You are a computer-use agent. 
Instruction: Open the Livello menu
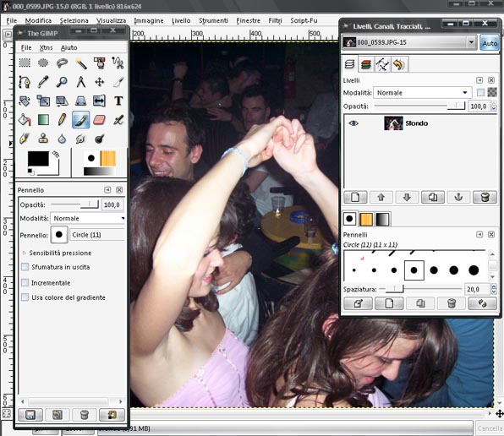(181, 20)
